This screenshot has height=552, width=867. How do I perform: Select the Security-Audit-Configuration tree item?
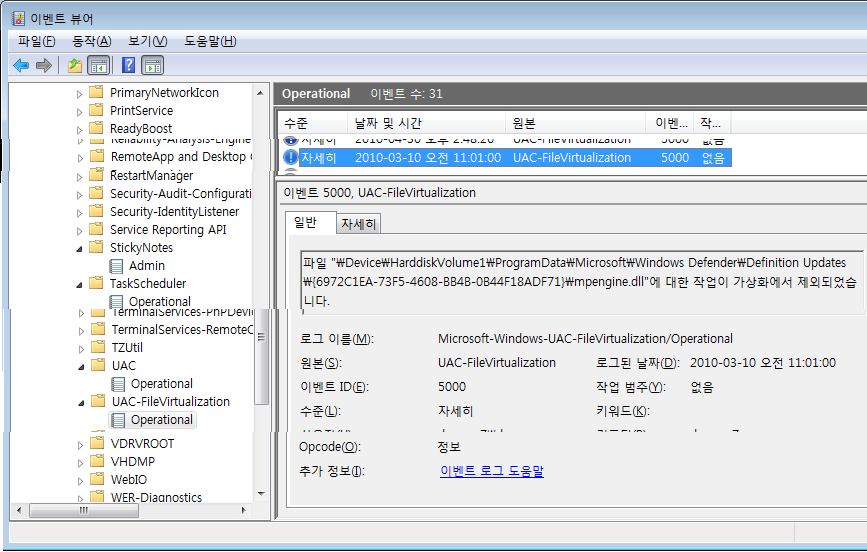point(180,194)
